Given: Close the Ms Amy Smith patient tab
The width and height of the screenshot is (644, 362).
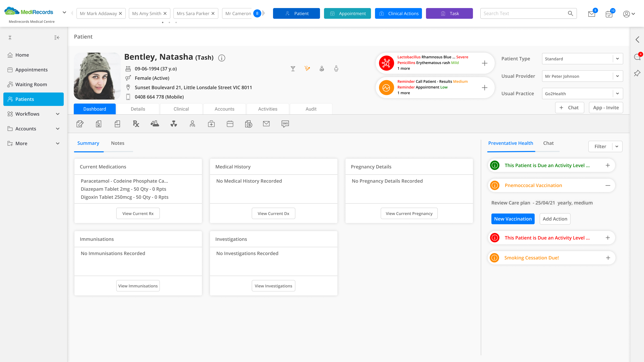Looking at the screenshot, I should point(165,13).
